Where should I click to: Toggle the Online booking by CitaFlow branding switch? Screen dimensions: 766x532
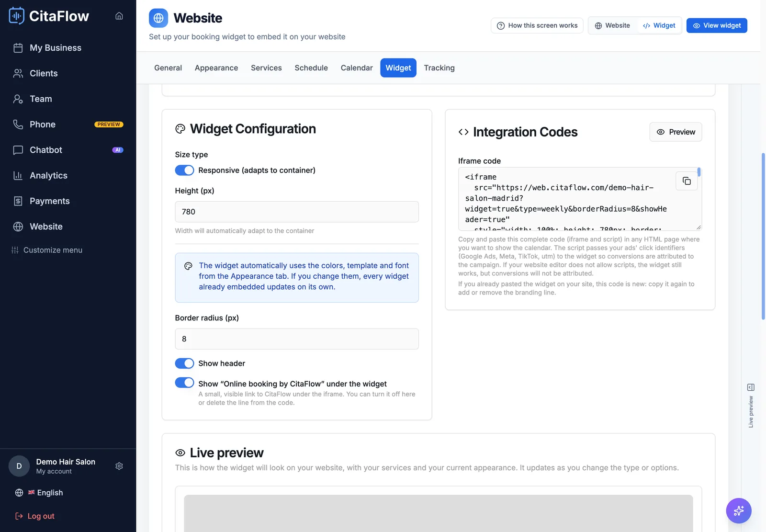coord(184,383)
